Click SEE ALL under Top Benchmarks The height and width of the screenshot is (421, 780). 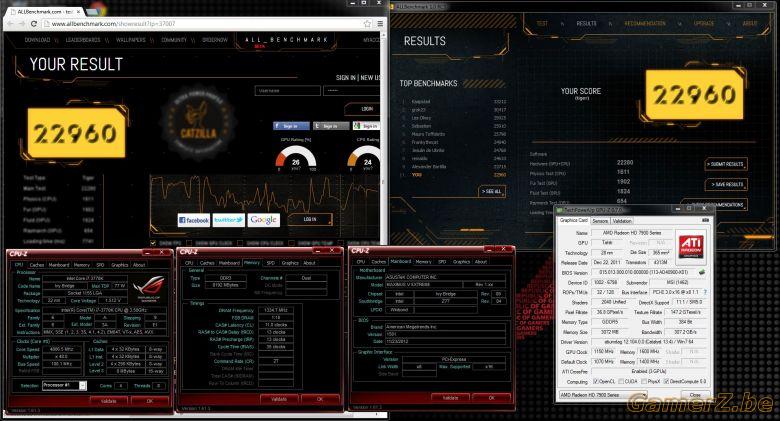[x=492, y=191]
